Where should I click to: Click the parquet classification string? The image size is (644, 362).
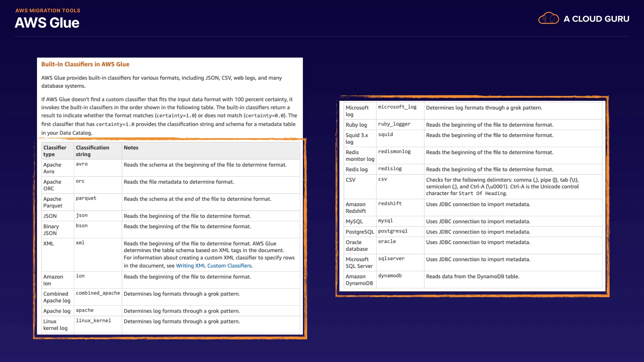tap(86, 198)
